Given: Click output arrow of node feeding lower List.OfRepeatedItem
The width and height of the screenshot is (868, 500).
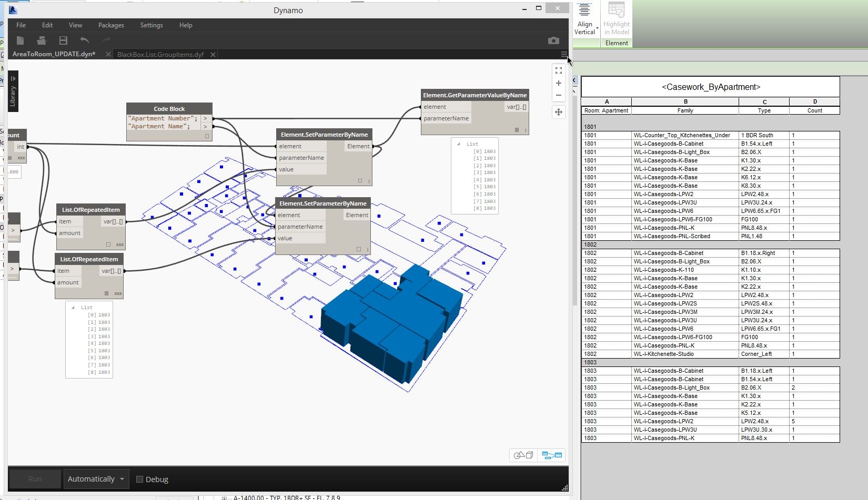Looking at the screenshot, I should (x=13, y=269).
